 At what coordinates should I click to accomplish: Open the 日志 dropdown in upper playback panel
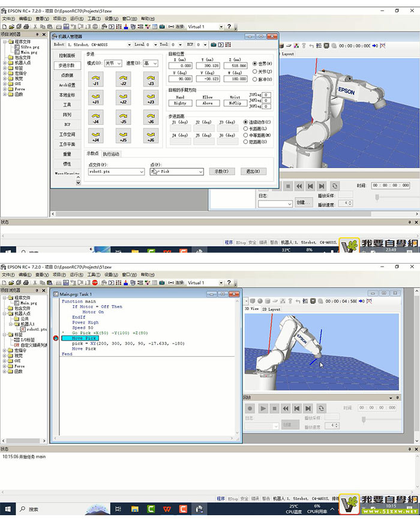(275, 204)
